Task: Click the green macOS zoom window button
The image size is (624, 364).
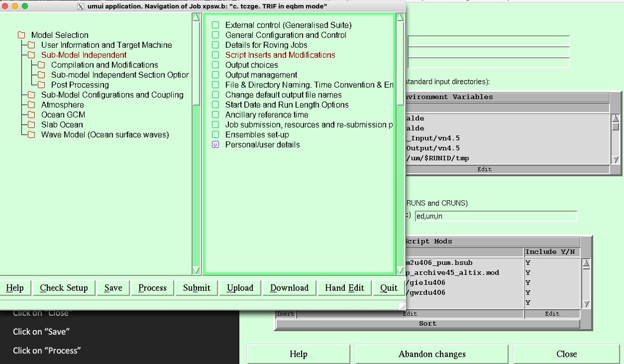Action: (24, 6)
